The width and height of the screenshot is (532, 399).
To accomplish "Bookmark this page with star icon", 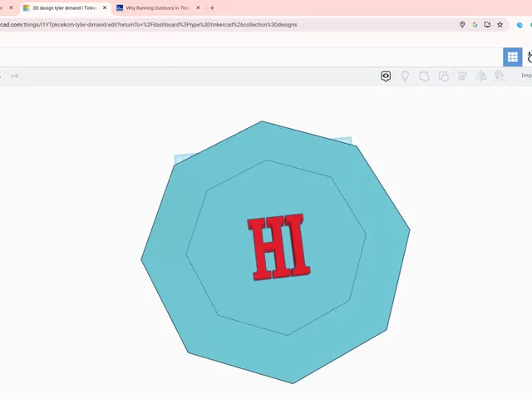I will click(500, 24).
